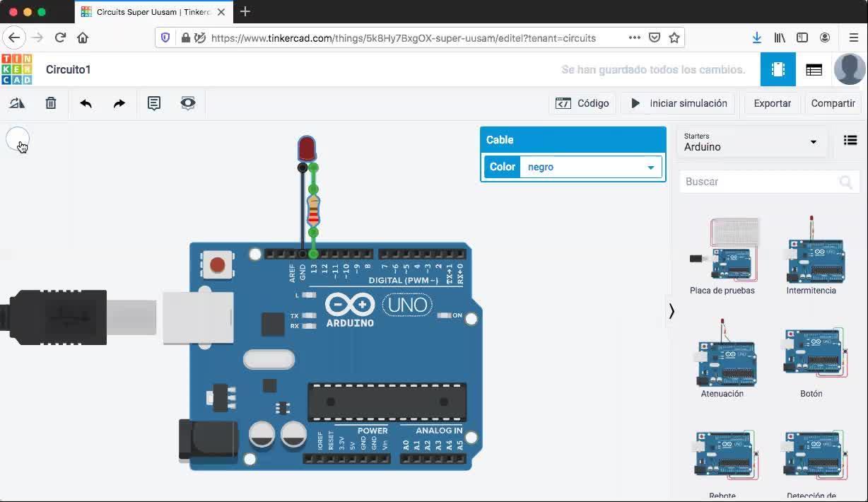868x502 pixels.
Task: Click the rotate component icon
Action: [x=17, y=103]
